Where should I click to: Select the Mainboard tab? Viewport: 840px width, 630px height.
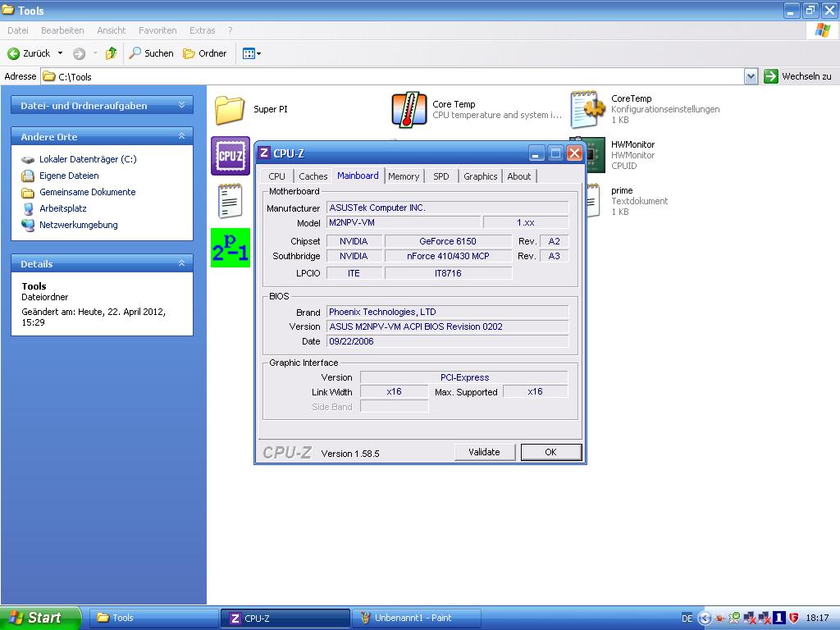click(x=358, y=176)
